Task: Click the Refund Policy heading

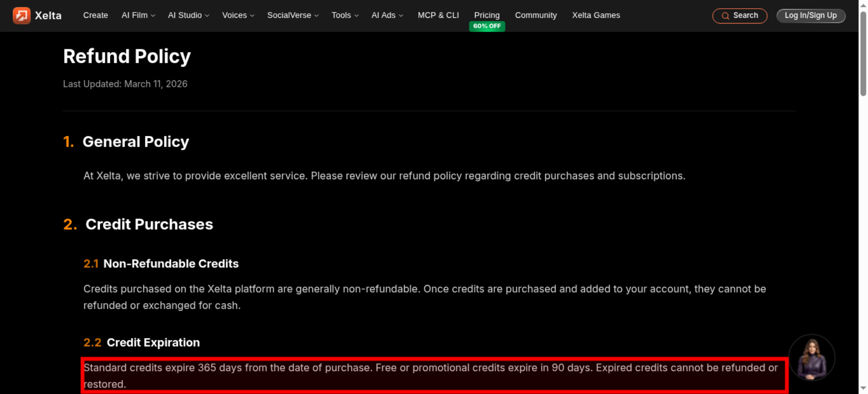Action: 127,56
